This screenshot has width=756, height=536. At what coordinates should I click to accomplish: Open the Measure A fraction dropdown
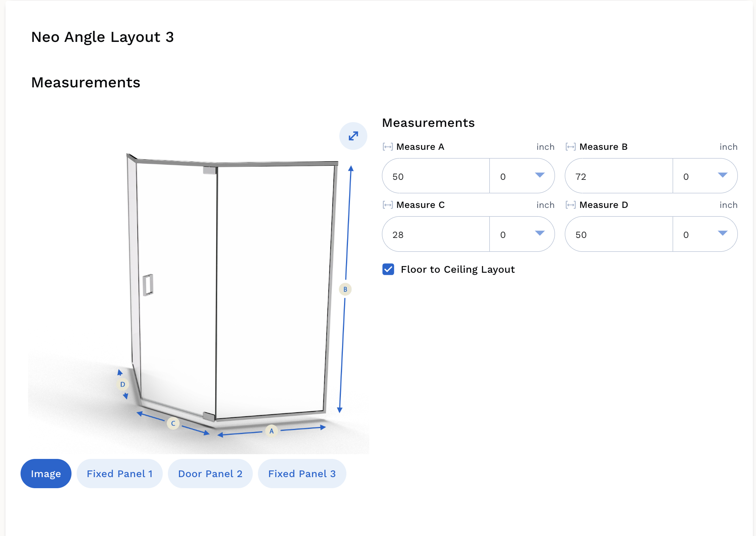pos(522,176)
